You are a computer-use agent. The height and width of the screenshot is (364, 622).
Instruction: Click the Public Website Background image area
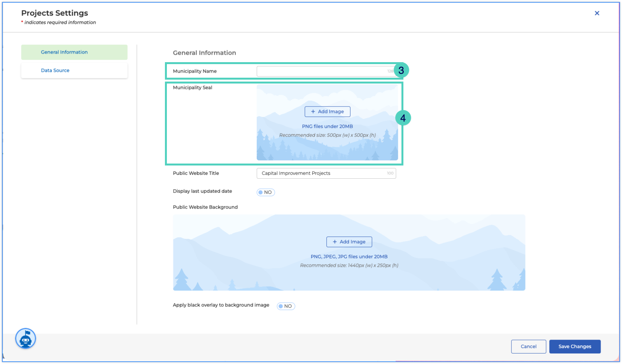point(349,253)
